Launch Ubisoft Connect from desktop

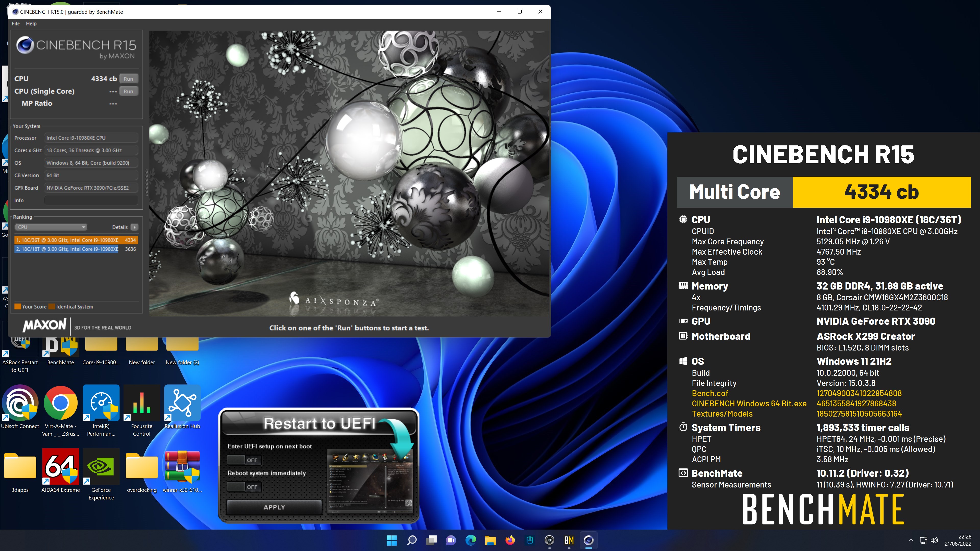20,407
